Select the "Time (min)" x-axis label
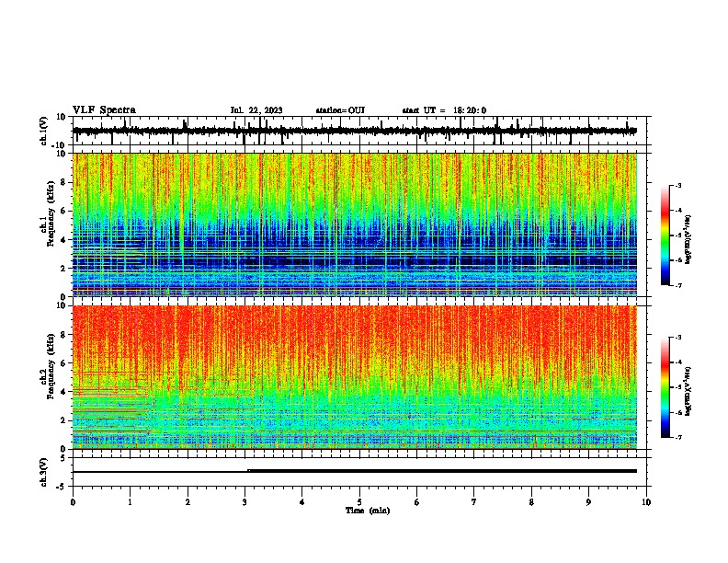 pyautogui.click(x=368, y=511)
